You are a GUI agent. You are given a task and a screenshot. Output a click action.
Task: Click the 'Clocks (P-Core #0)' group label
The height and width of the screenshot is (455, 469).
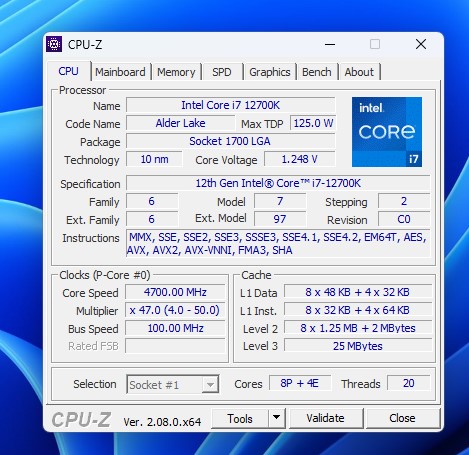click(x=105, y=275)
